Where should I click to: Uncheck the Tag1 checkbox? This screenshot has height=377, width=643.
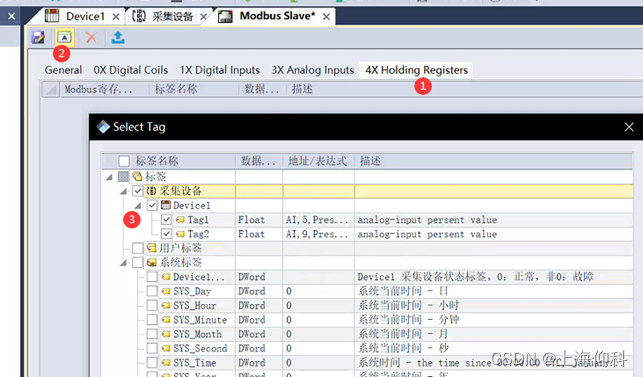point(166,220)
